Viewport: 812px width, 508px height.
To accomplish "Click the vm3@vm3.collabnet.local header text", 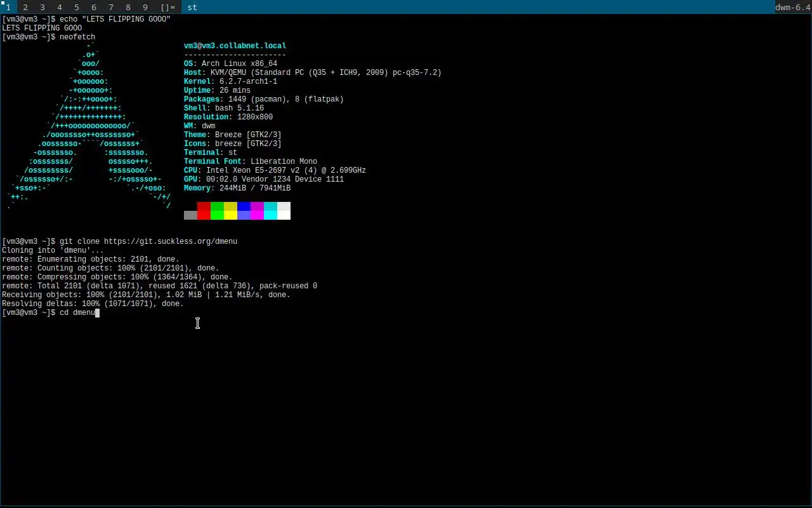I will tap(235, 46).
